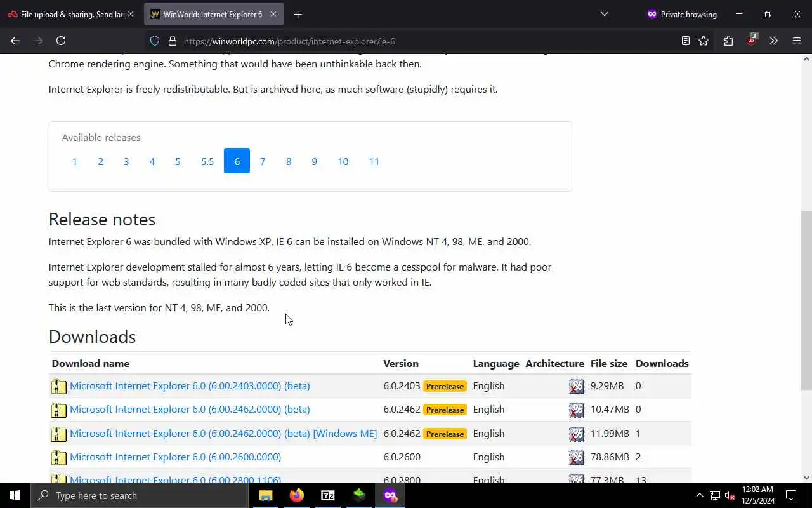812x508 pixels.
Task: Select release version 10
Action: click(343, 161)
